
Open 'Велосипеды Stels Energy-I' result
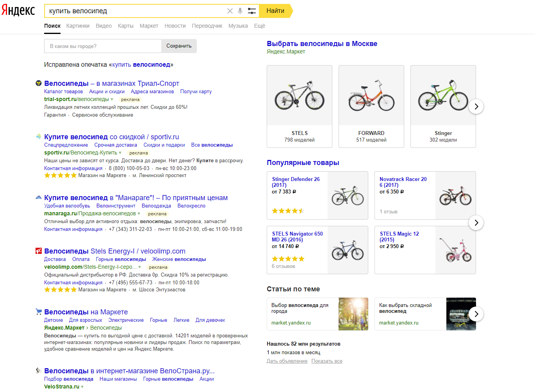point(115,251)
